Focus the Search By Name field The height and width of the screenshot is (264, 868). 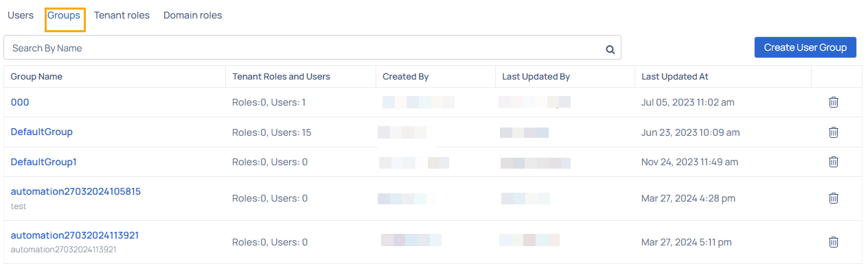312,48
